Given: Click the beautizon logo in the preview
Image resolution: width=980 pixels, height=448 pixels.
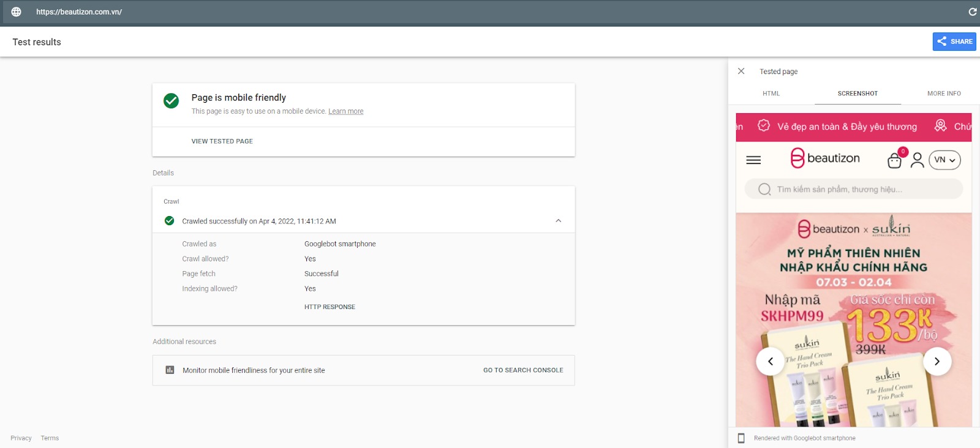Looking at the screenshot, I should tap(825, 158).
